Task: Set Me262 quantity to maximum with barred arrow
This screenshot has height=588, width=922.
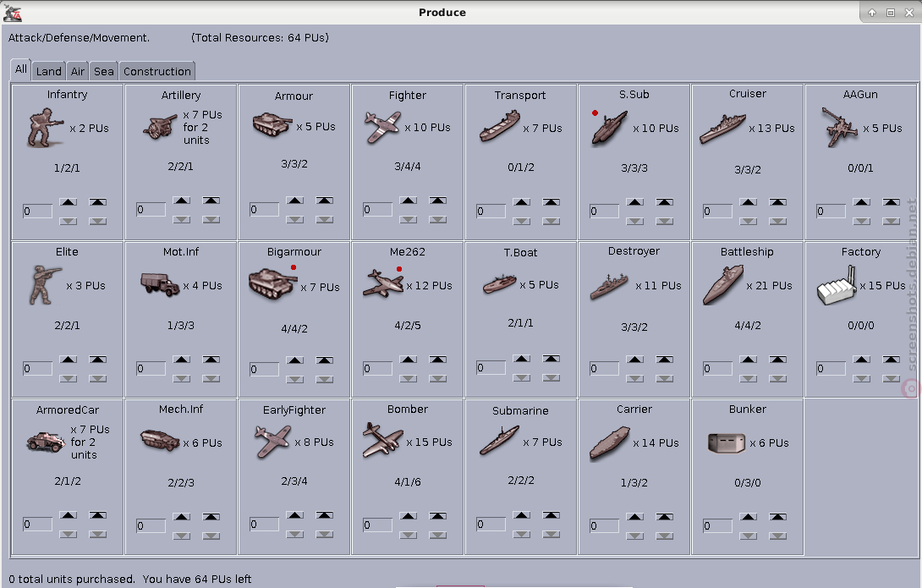Action: pyautogui.click(x=437, y=360)
